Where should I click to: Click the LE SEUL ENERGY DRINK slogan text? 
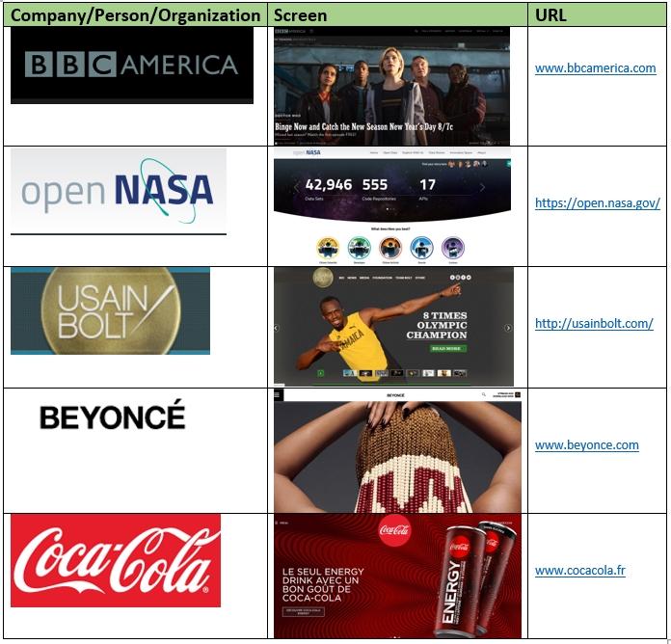(x=323, y=585)
